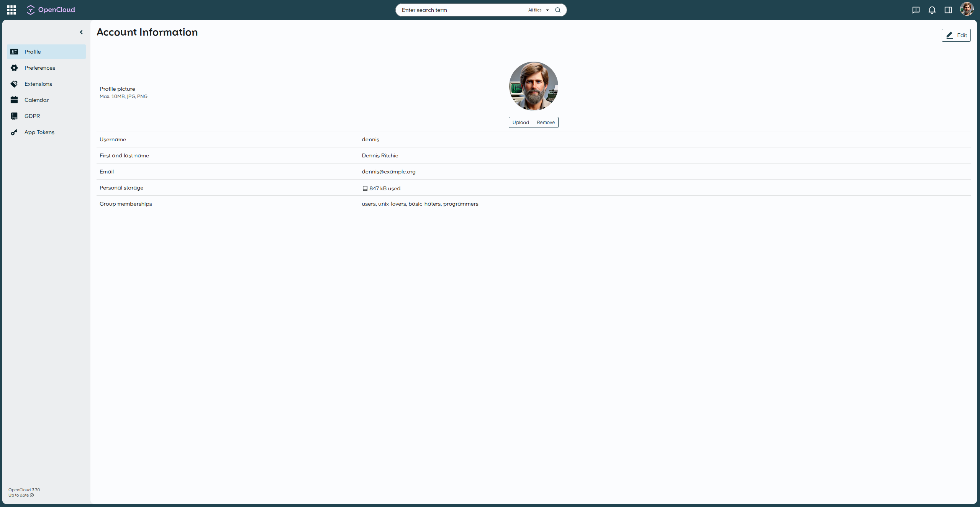Click Upload for profile picture
Screen dimensions: 980x507
pyautogui.click(x=521, y=123)
